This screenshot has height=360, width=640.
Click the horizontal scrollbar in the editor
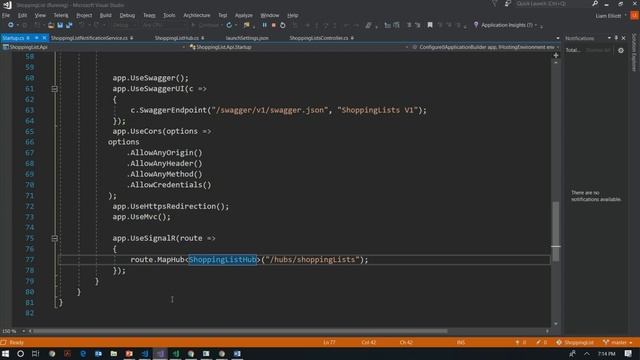pos(240,331)
